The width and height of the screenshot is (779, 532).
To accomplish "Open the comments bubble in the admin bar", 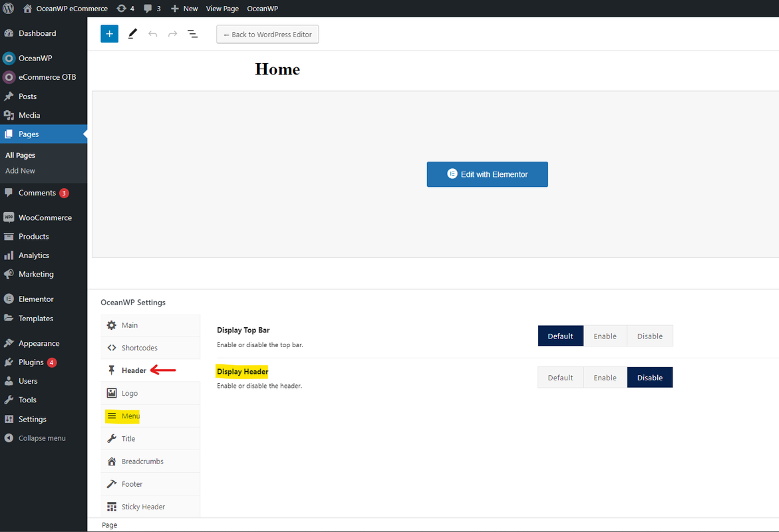I will (152, 9).
